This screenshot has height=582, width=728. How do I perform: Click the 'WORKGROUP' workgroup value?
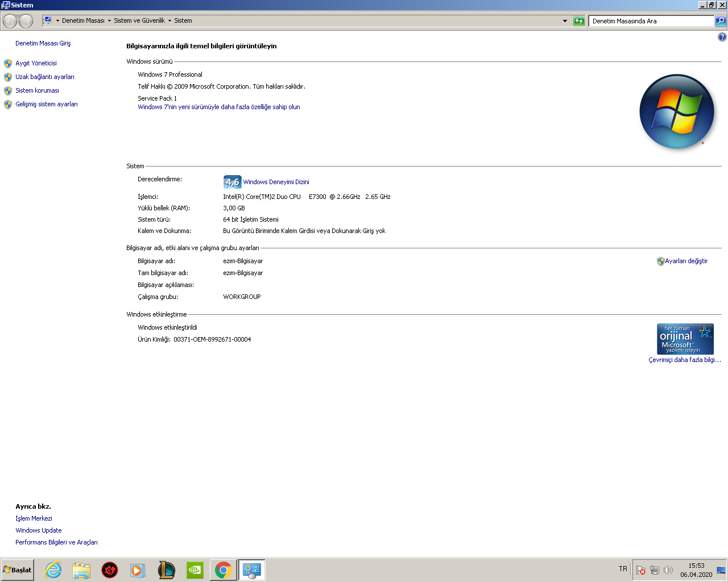tap(242, 297)
